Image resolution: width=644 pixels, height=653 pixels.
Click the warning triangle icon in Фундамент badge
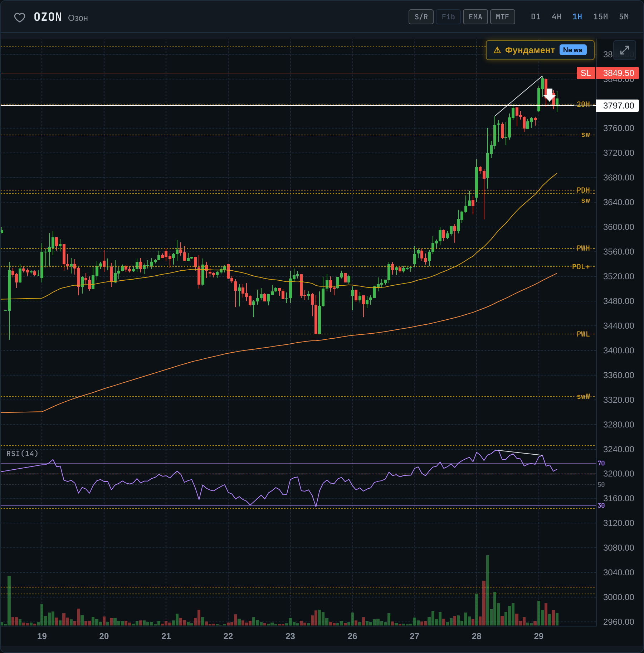[497, 50]
